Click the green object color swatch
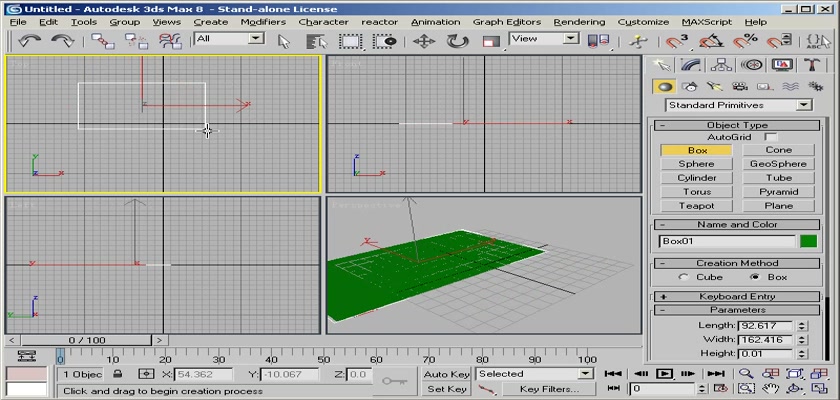 pos(808,241)
